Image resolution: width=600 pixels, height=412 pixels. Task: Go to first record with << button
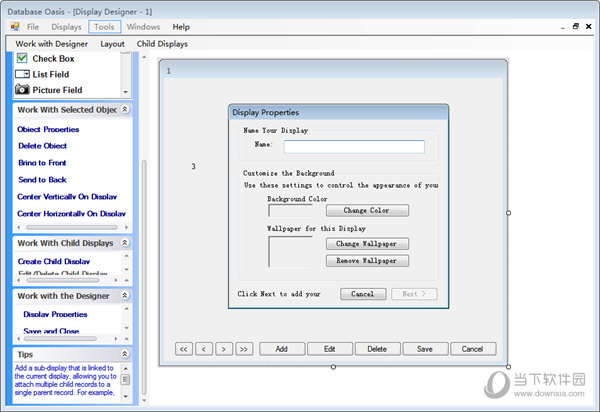(184, 349)
